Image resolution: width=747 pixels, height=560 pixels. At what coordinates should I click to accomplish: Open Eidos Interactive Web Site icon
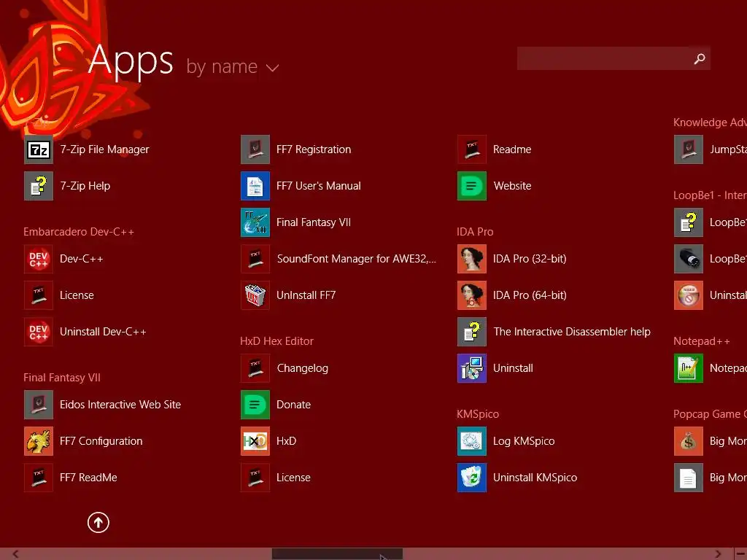(39, 405)
